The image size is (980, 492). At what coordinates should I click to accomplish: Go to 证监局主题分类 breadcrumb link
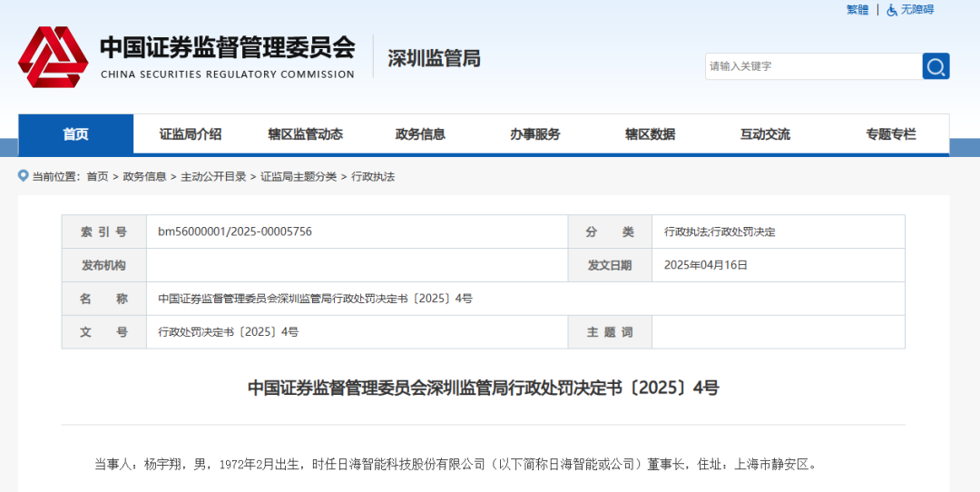[x=299, y=177]
